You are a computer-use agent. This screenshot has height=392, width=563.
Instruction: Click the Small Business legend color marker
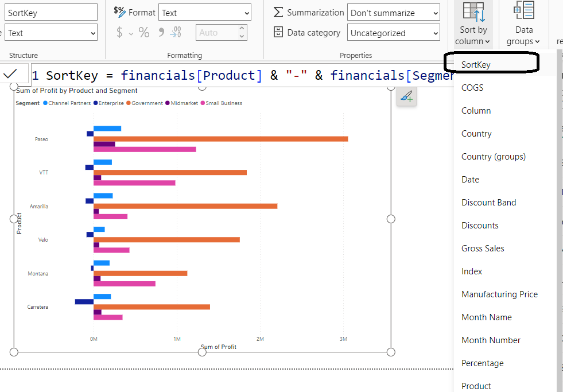pyautogui.click(x=203, y=103)
